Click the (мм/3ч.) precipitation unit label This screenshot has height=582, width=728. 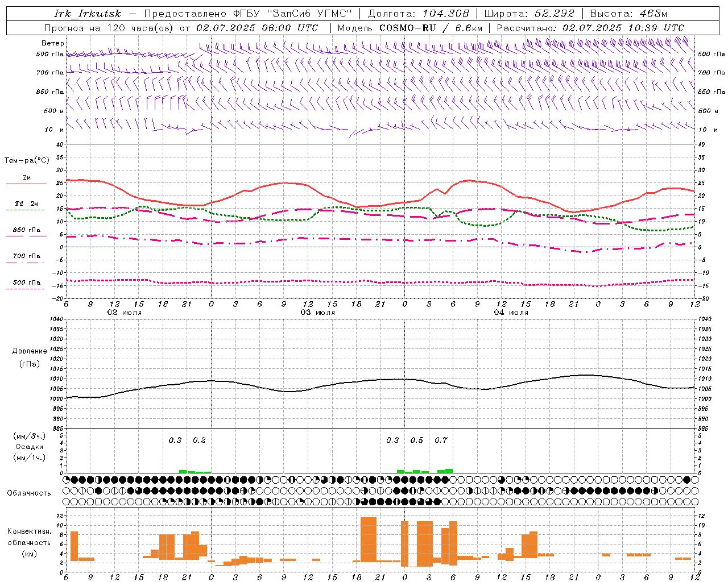tap(30, 436)
